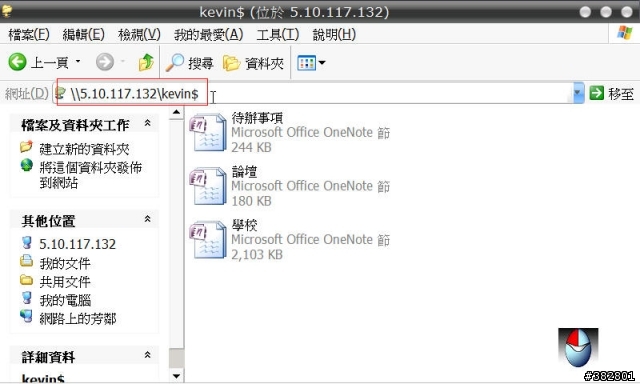Open 網路上的芳鄰 link
The image size is (640, 384).
(x=78, y=319)
